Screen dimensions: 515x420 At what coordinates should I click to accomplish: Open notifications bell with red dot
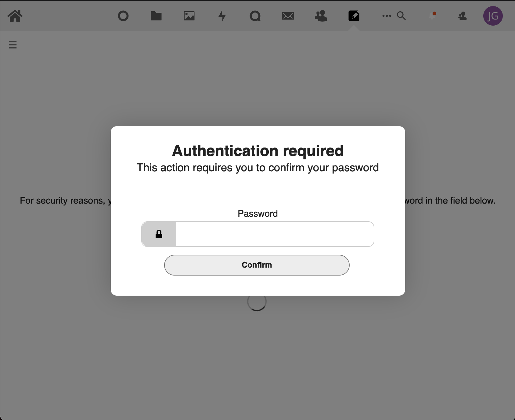(x=432, y=16)
